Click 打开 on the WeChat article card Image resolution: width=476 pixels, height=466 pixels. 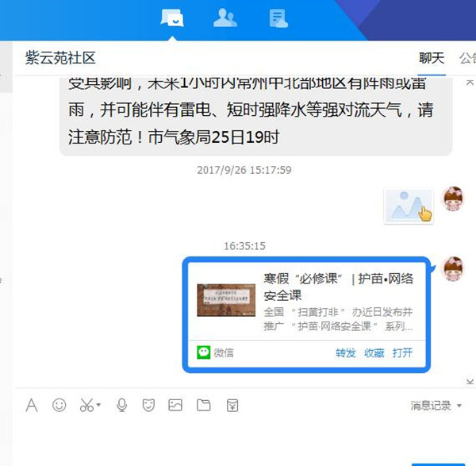tap(402, 353)
